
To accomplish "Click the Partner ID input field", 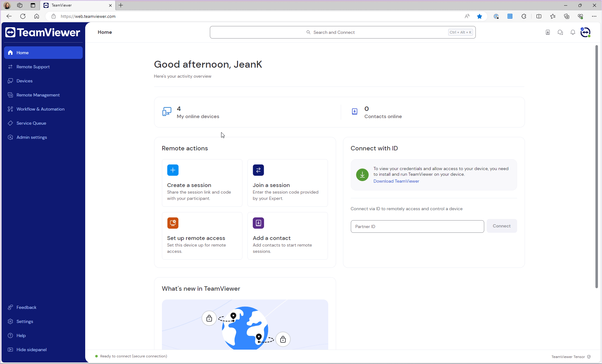I will (x=417, y=226).
